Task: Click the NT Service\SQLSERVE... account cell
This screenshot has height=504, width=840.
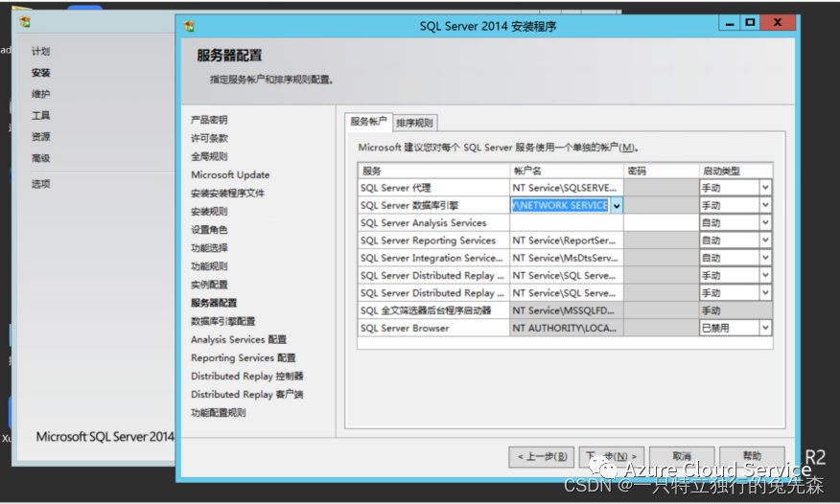Action: click(x=567, y=188)
